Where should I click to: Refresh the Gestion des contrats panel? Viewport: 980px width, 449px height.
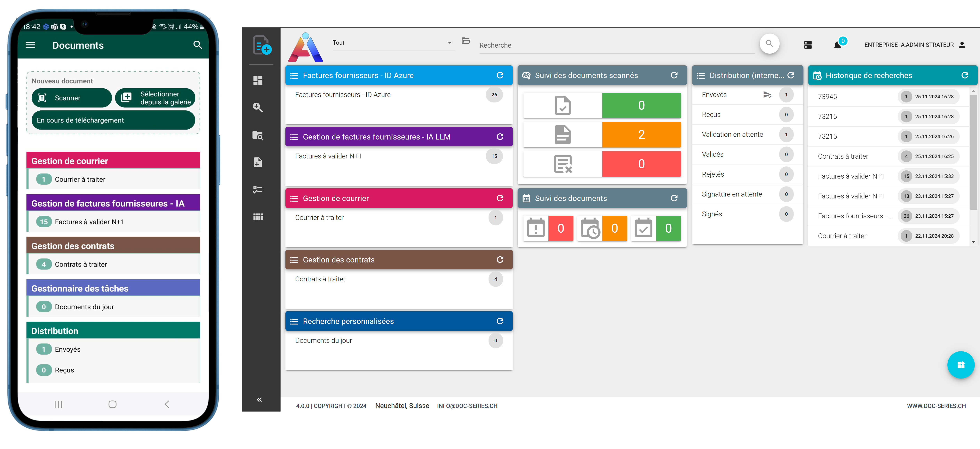500,260
